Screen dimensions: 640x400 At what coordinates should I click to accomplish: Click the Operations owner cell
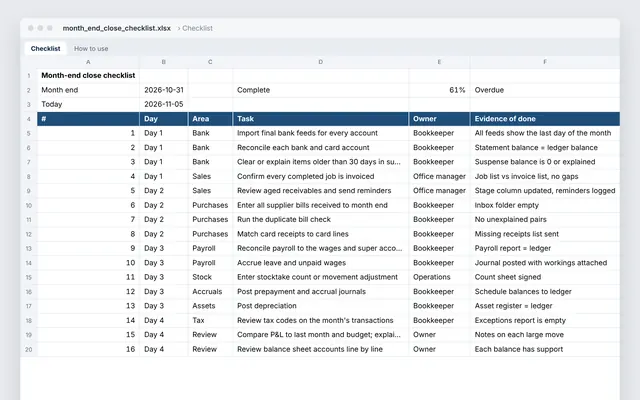(x=439, y=277)
